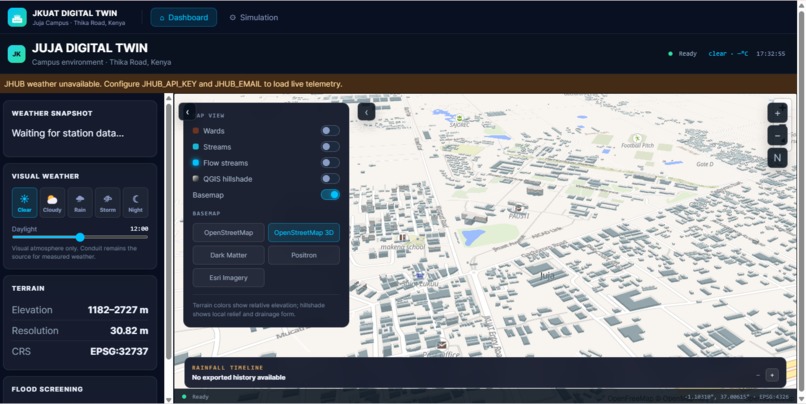Click the SAJOREC map marker
The image size is (806, 404).
click(460, 118)
